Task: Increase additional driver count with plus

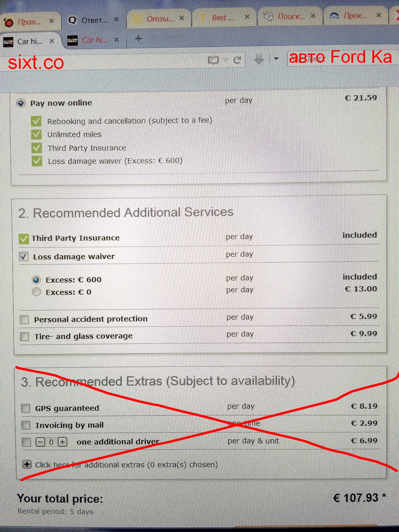Action: coord(63,442)
